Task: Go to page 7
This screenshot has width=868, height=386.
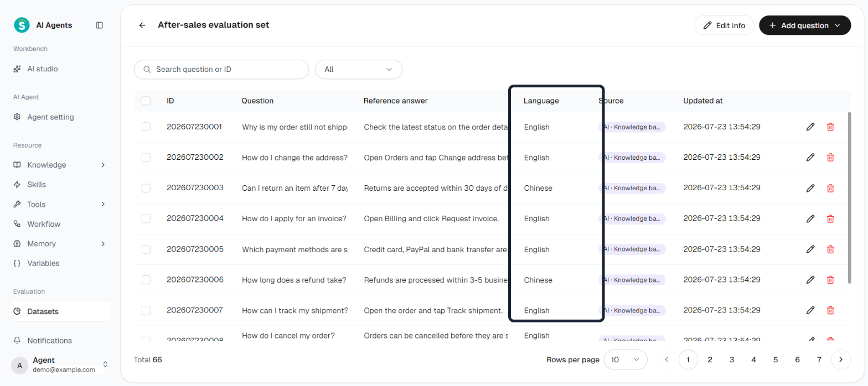Action: (819, 359)
